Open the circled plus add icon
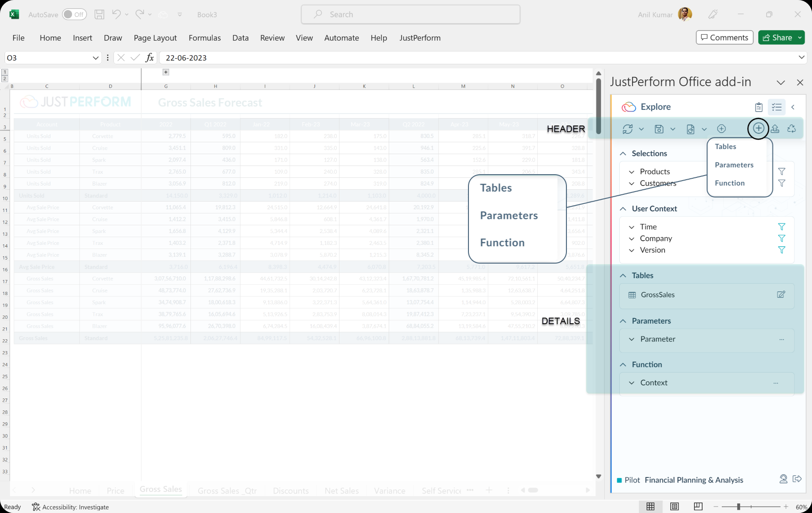 click(x=758, y=129)
